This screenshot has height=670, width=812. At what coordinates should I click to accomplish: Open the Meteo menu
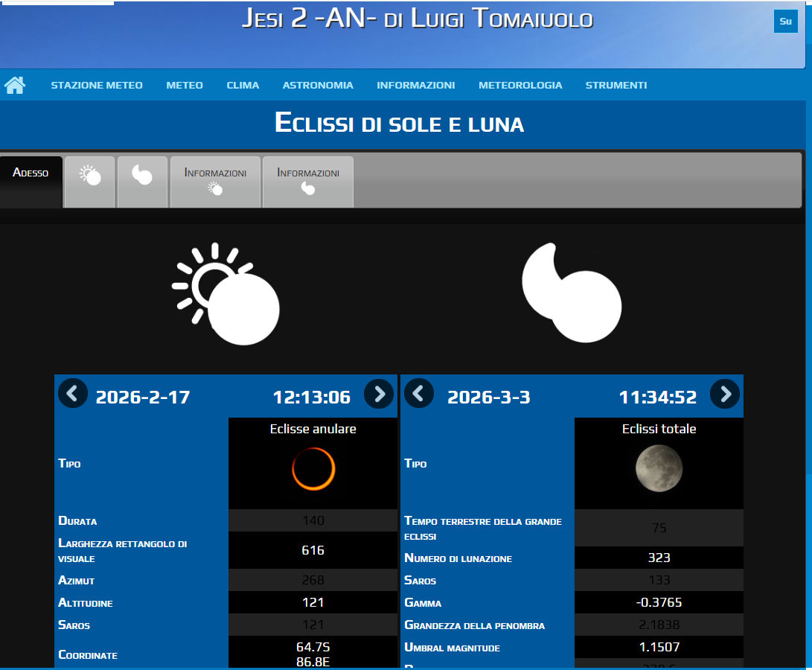(x=185, y=86)
